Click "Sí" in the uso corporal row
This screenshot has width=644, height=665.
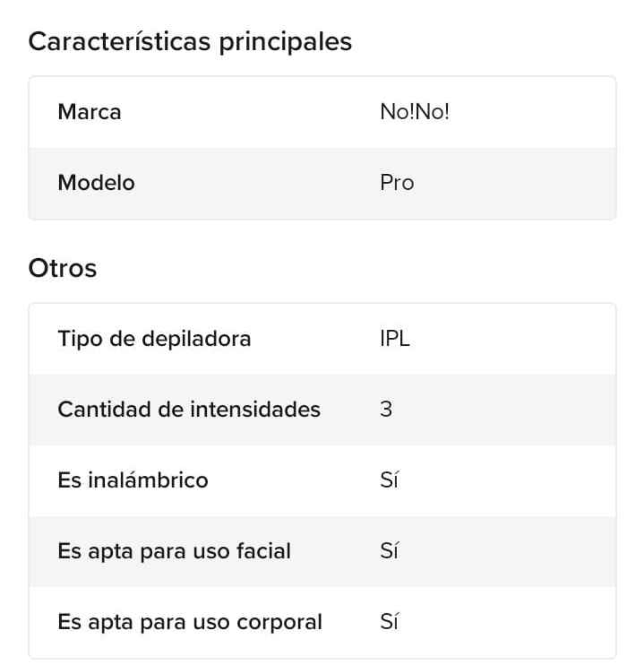389,622
